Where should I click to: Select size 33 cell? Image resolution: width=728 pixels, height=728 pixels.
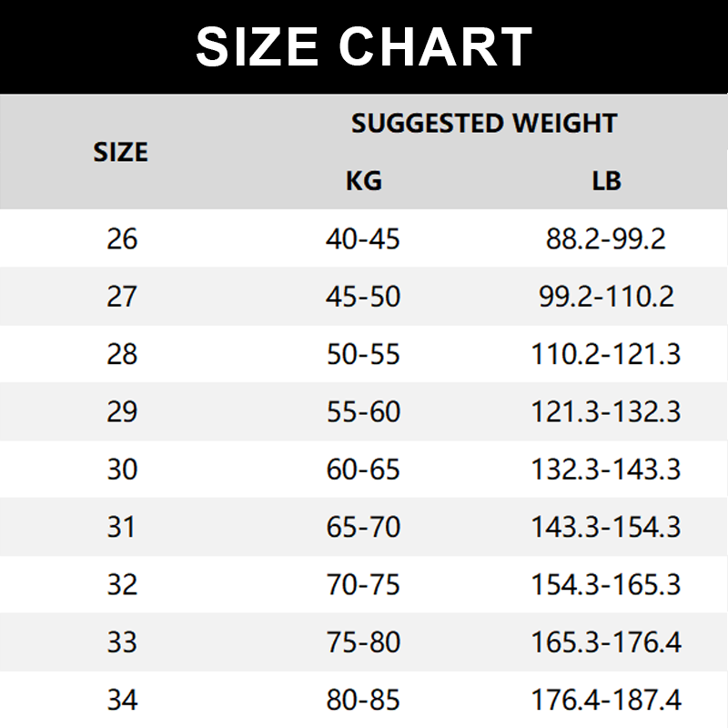[122, 642]
